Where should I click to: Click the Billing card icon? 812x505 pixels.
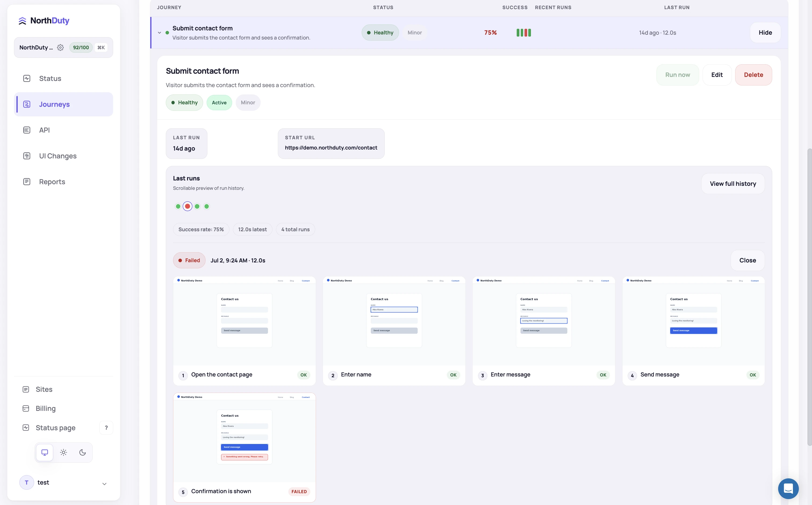[26, 408]
